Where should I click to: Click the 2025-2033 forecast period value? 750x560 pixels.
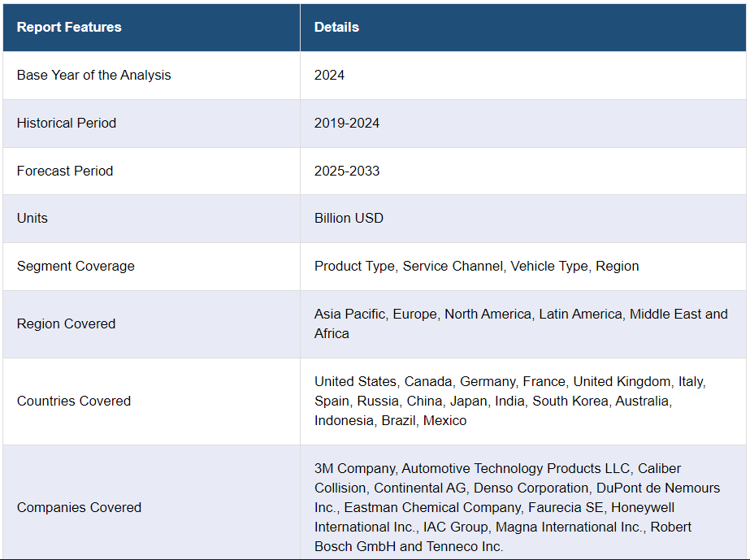tap(347, 171)
